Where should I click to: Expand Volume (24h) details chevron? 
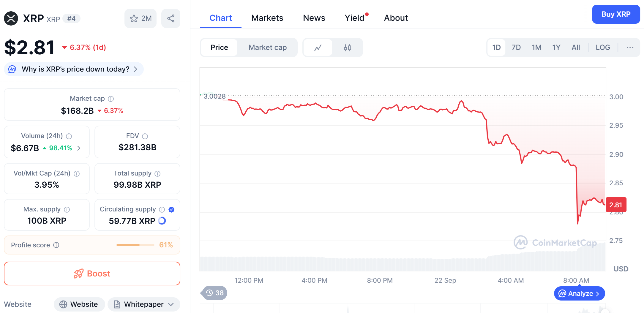coord(79,148)
